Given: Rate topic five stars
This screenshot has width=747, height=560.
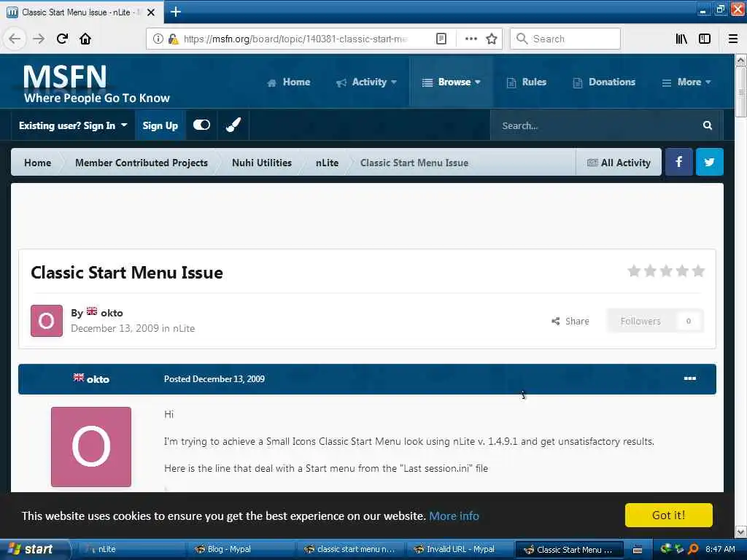Looking at the screenshot, I should coord(698,271).
